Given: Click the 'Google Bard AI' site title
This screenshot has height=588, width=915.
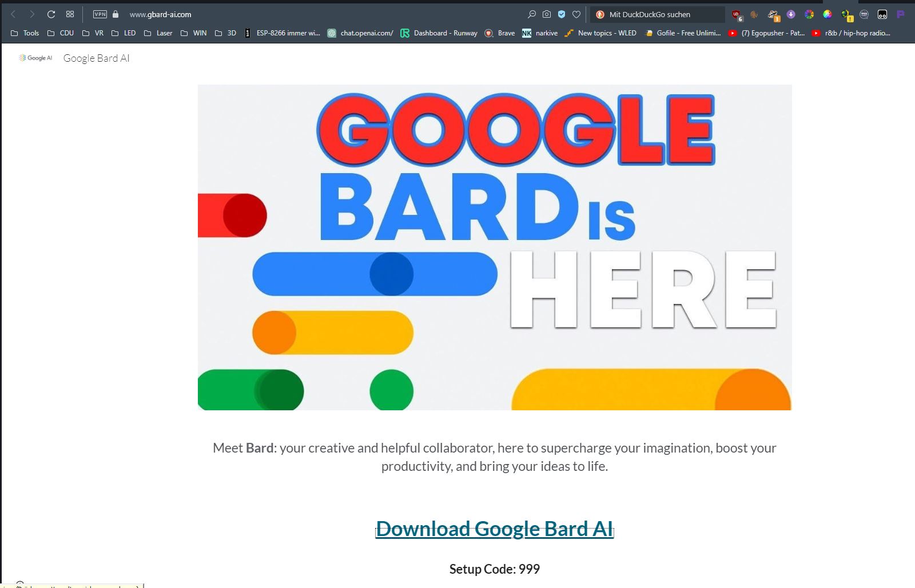Looking at the screenshot, I should coord(97,58).
